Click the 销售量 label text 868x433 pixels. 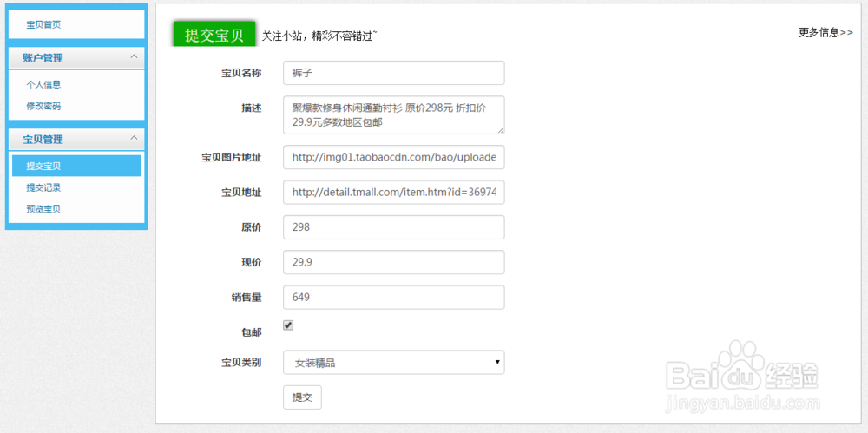247,298
